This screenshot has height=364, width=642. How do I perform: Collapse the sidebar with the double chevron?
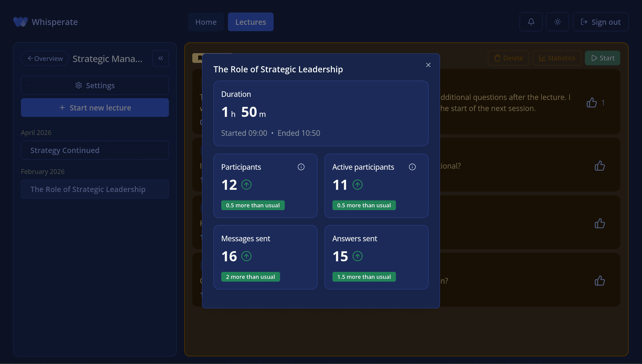(x=160, y=58)
